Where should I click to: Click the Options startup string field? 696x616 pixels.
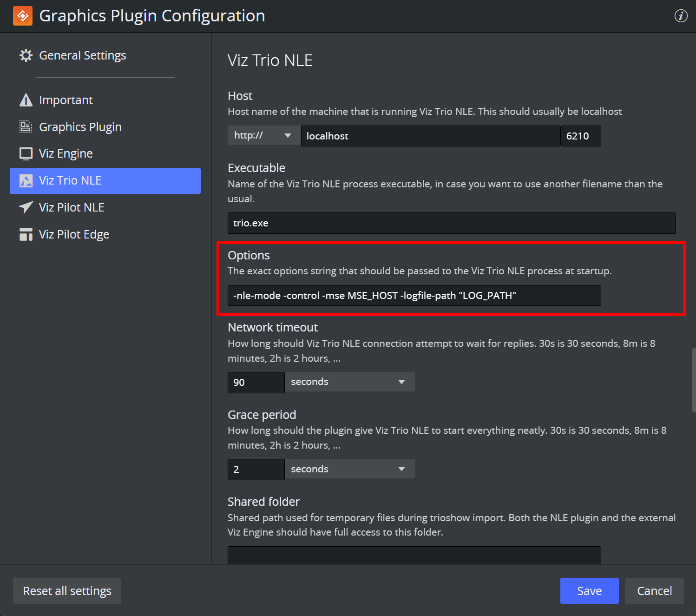click(414, 295)
